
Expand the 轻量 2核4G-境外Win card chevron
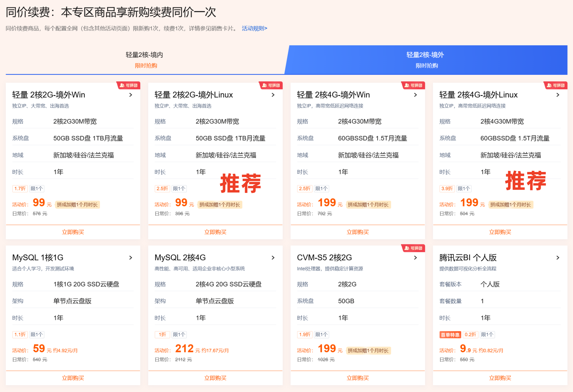(415, 95)
